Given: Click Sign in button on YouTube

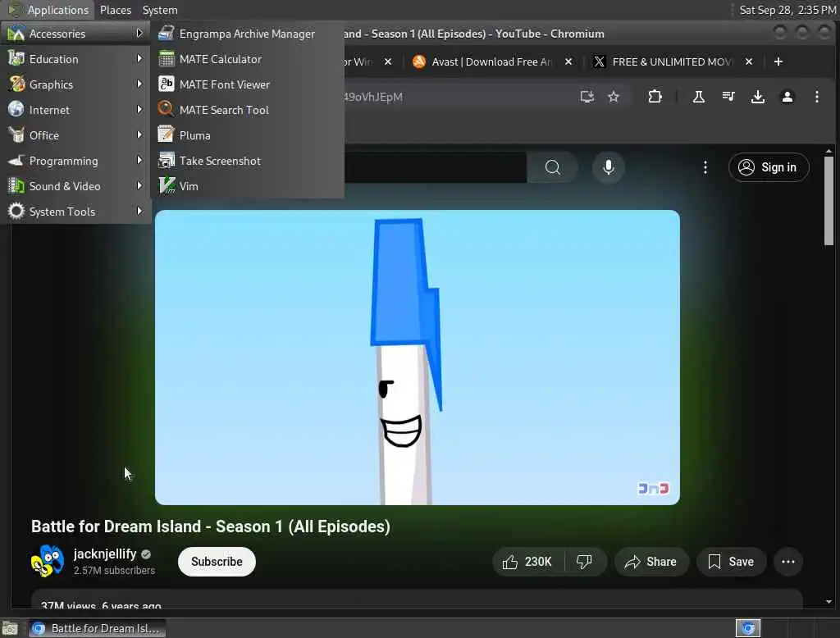Looking at the screenshot, I should click(x=768, y=167).
